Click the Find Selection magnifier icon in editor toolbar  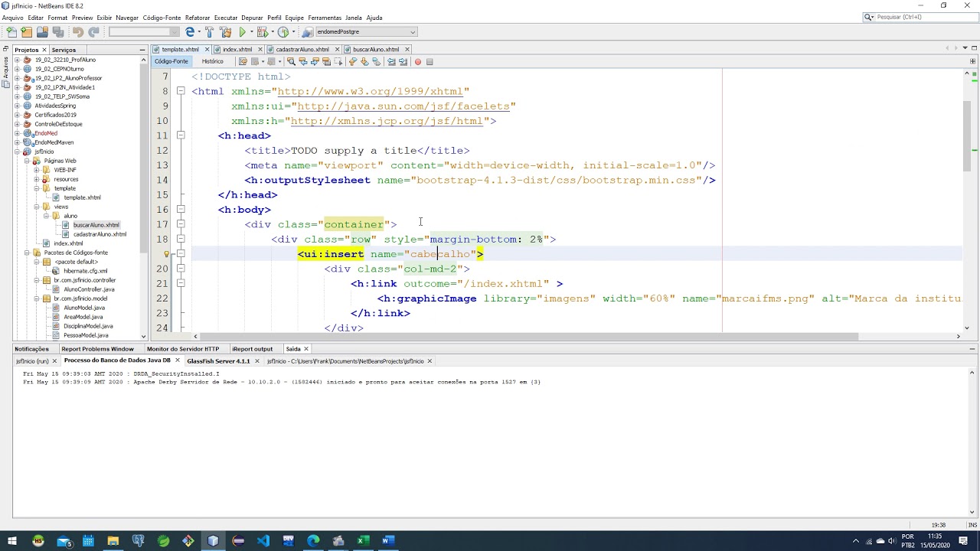tap(291, 61)
